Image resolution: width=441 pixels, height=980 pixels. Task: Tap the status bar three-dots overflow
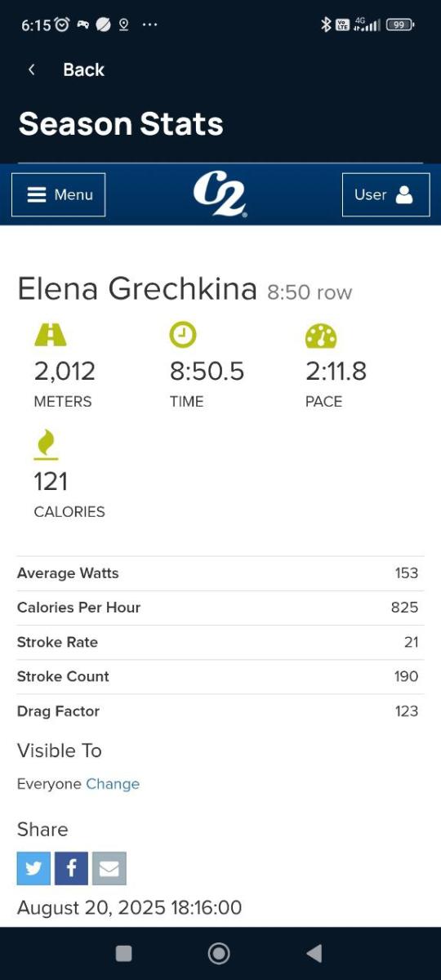pyautogui.click(x=149, y=24)
